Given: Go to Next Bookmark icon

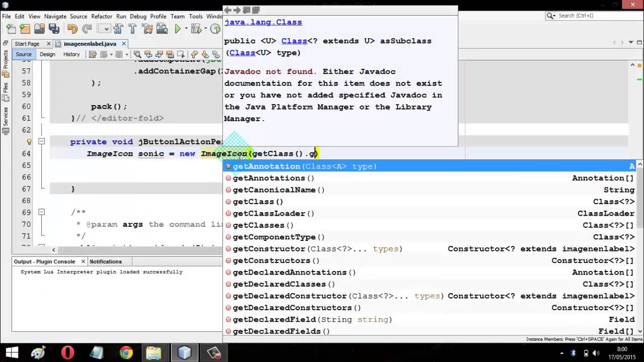Looking at the screenshot, I should 205,54.
